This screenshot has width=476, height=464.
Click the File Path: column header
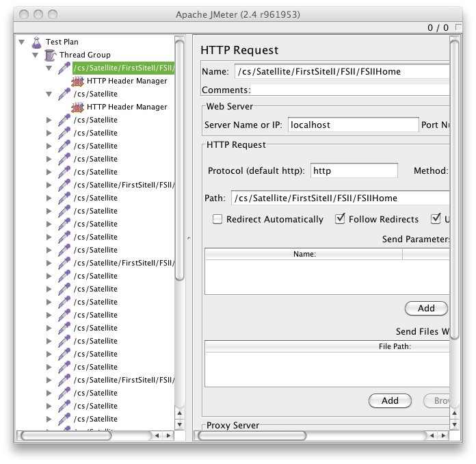point(328,346)
